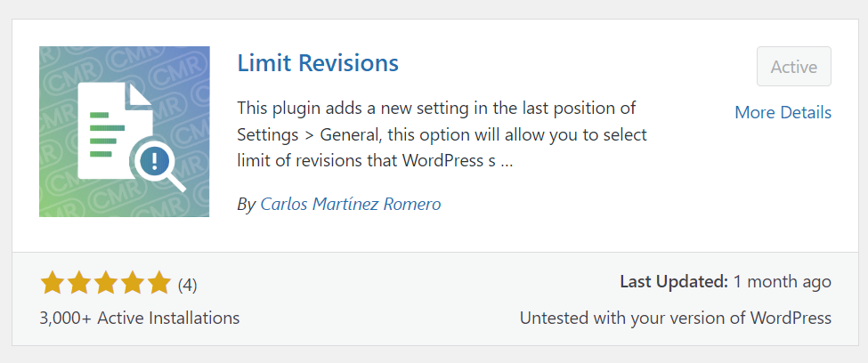Click the five-star rating display
Viewport: 868px width, 363px height.
click(106, 283)
